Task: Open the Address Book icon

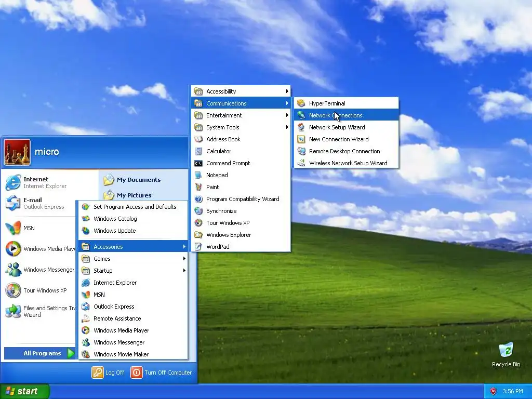Action: point(198,139)
